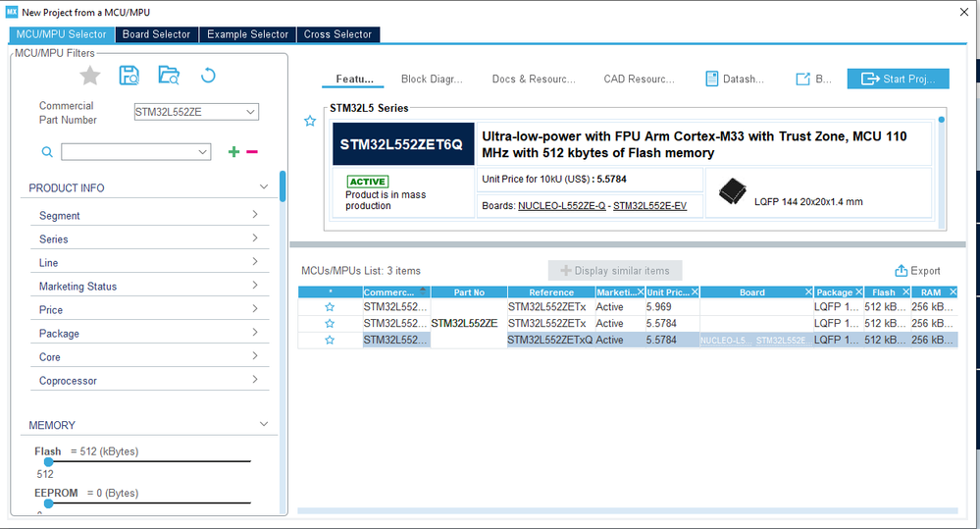Image resolution: width=980 pixels, height=529 pixels.
Task: Add a filter with the green plus
Action: pos(233,152)
